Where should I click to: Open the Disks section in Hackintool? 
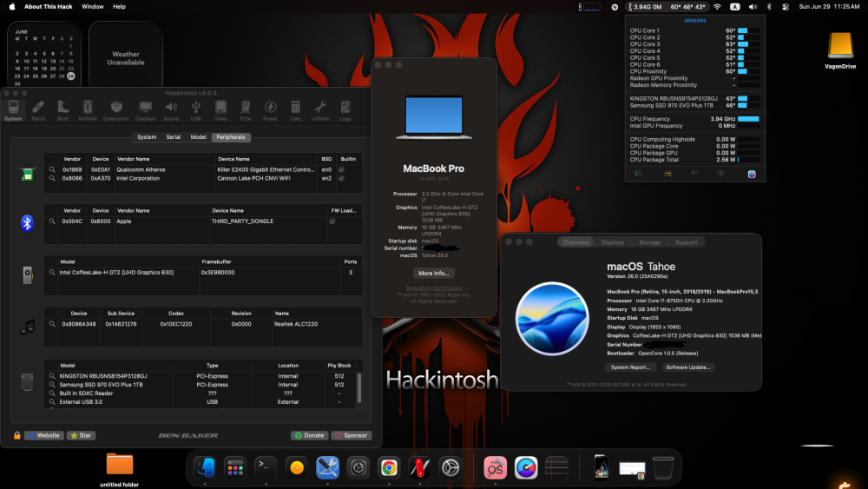(x=220, y=110)
